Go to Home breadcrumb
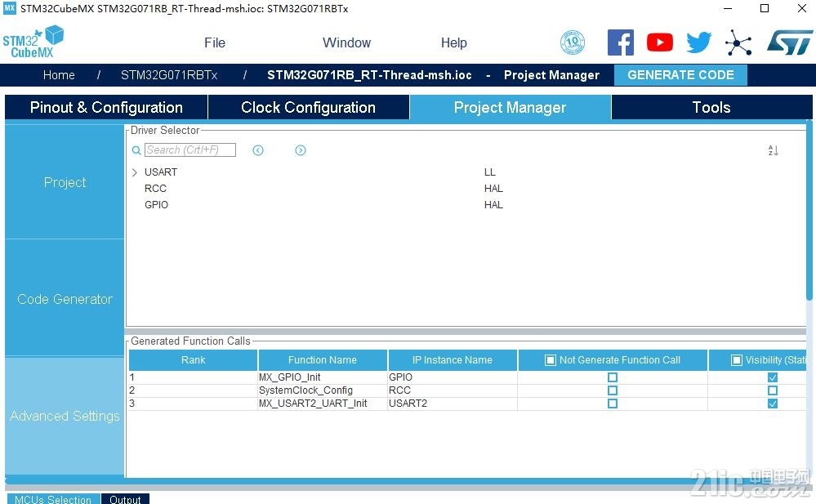816x504 pixels. [x=59, y=75]
